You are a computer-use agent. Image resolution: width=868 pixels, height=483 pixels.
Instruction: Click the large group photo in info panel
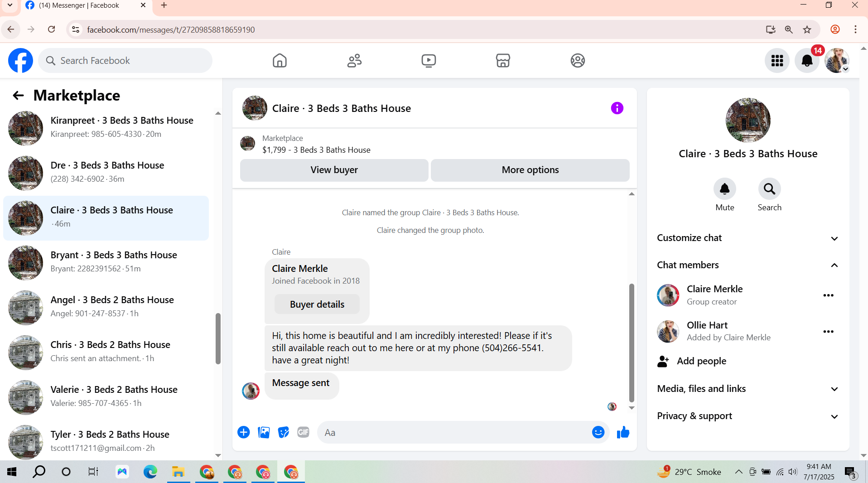pyautogui.click(x=748, y=121)
